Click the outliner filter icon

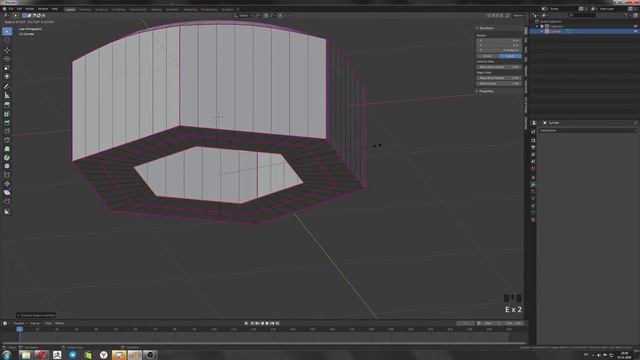point(627,15)
